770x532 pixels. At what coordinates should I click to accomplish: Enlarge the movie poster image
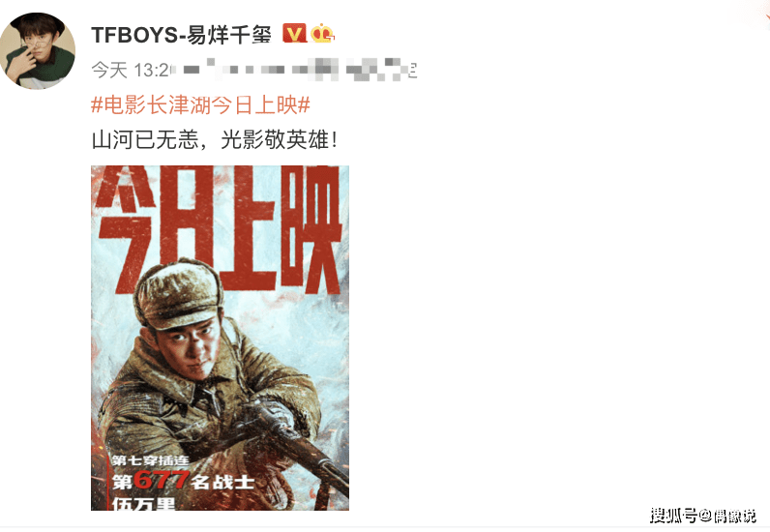pyautogui.click(x=220, y=338)
